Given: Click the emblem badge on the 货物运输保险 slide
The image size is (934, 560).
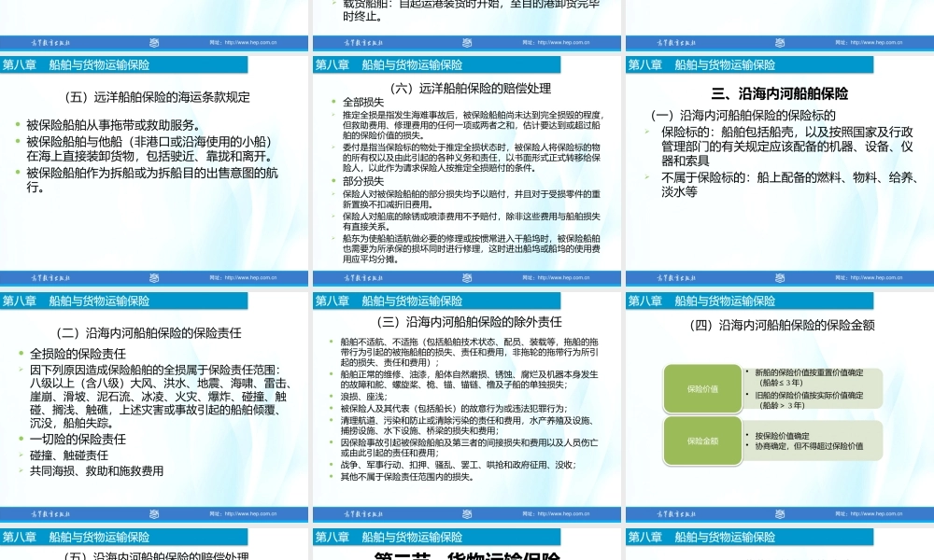Looking at the screenshot, I should 467,513.
